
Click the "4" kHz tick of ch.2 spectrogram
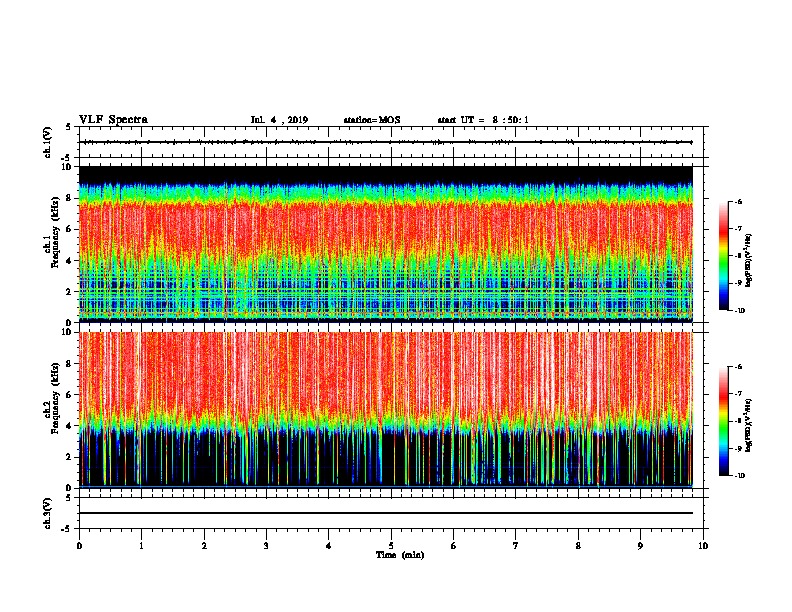(69, 426)
